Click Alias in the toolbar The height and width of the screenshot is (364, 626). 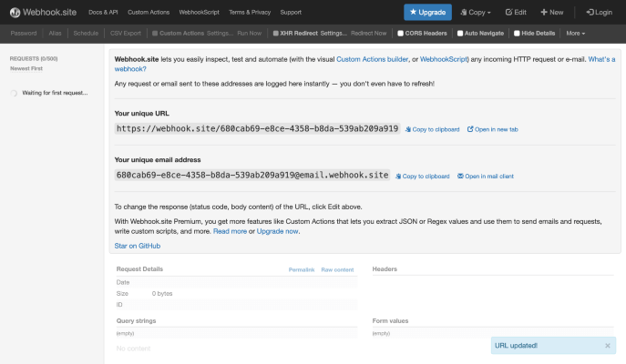(x=55, y=33)
